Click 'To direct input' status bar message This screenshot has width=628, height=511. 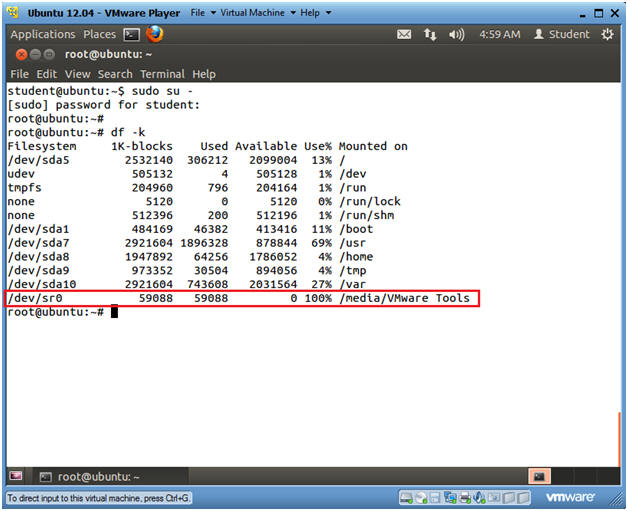[x=98, y=498]
